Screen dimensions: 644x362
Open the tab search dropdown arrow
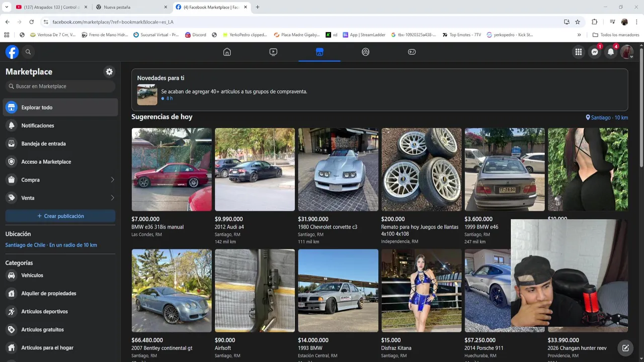point(7,7)
